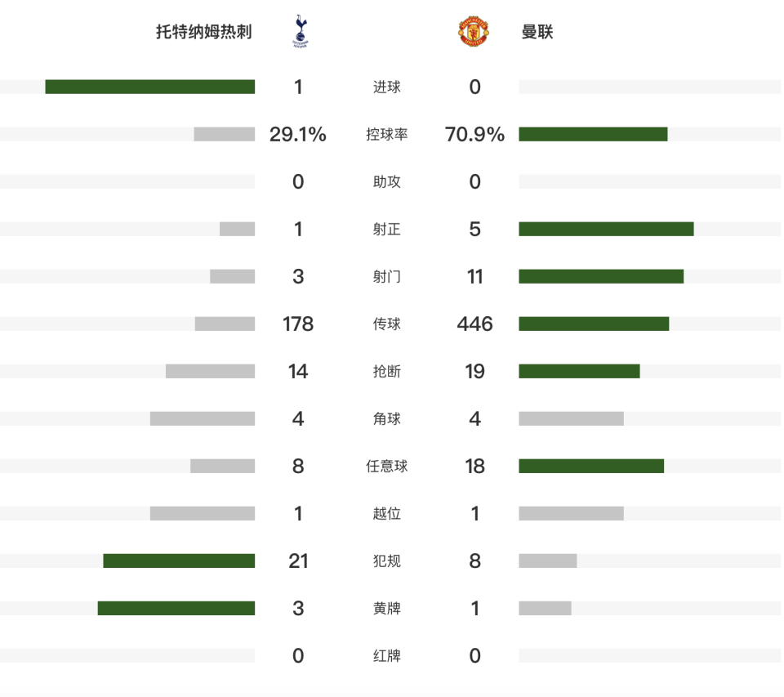Open the 托特纳姆热刺 team name
This screenshot has width=784, height=697.
(203, 32)
